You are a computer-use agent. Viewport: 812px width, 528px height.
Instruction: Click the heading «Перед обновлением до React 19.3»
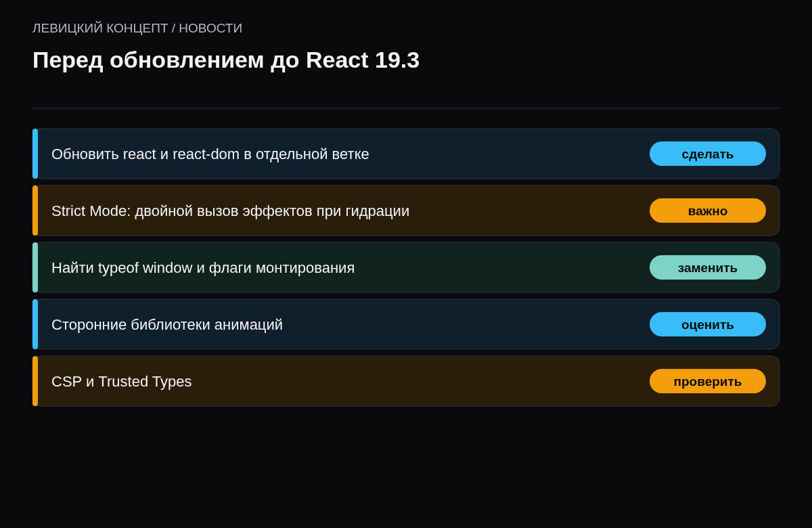coord(226,60)
